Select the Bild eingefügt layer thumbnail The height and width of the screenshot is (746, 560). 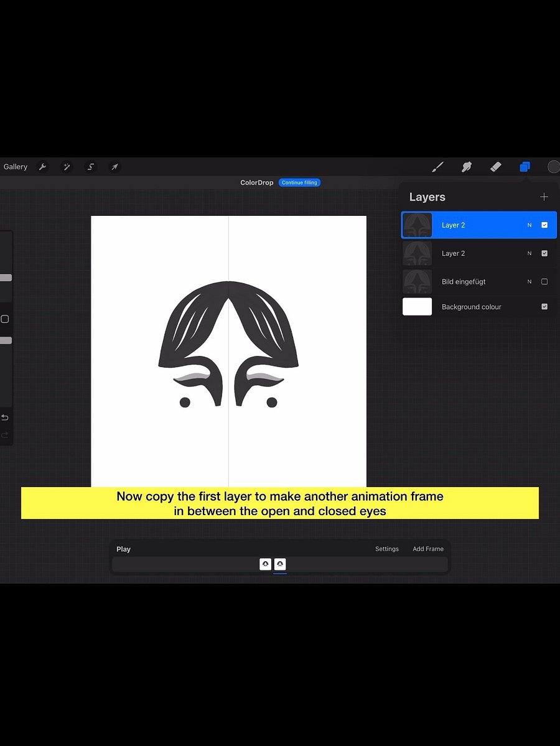pos(418,282)
